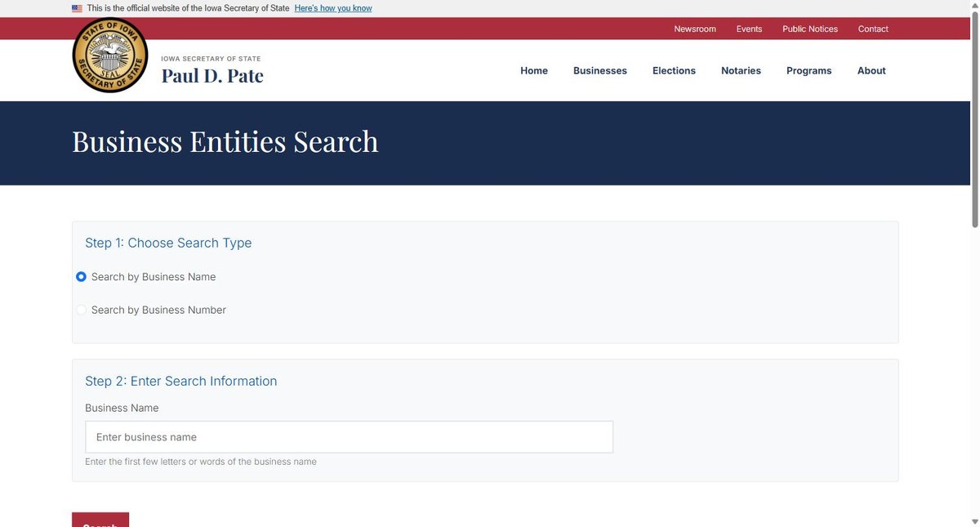Open the Elections menu
This screenshot has width=980, height=527.
(674, 71)
